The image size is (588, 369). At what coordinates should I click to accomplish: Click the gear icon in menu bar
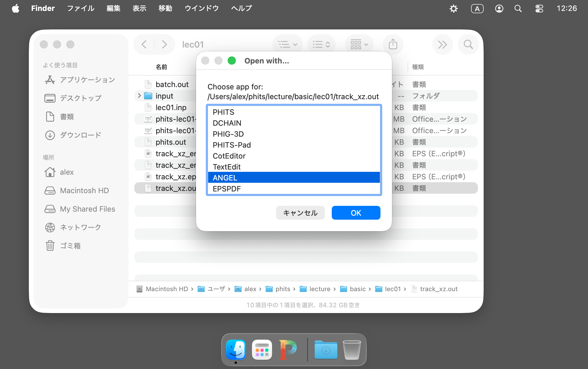pyautogui.click(x=454, y=8)
